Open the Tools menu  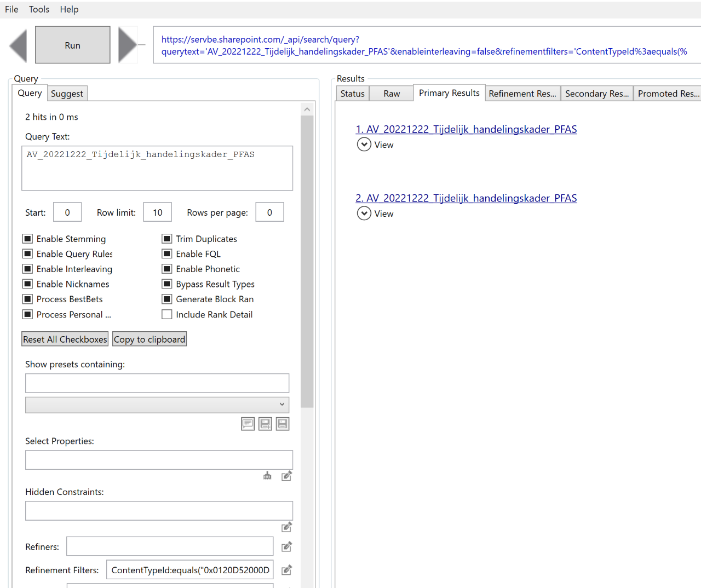[x=39, y=9]
